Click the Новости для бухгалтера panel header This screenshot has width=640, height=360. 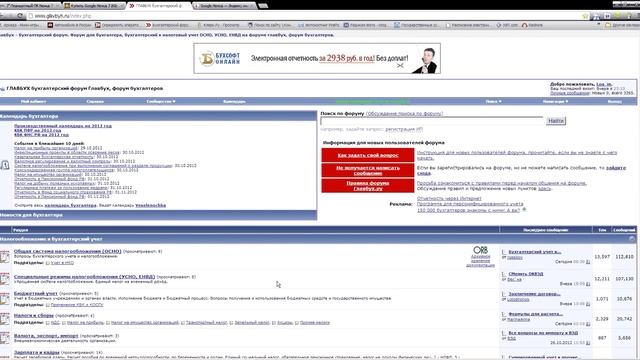[x=158, y=215]
